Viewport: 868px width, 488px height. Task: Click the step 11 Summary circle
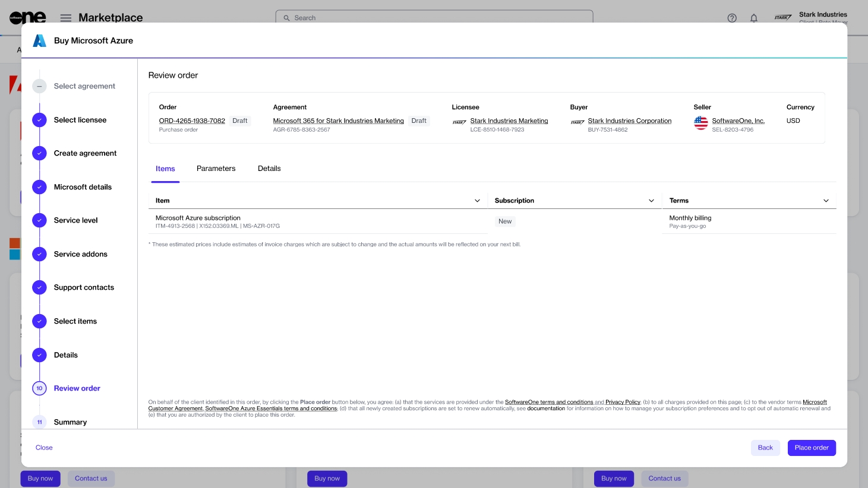coord(39,422)
